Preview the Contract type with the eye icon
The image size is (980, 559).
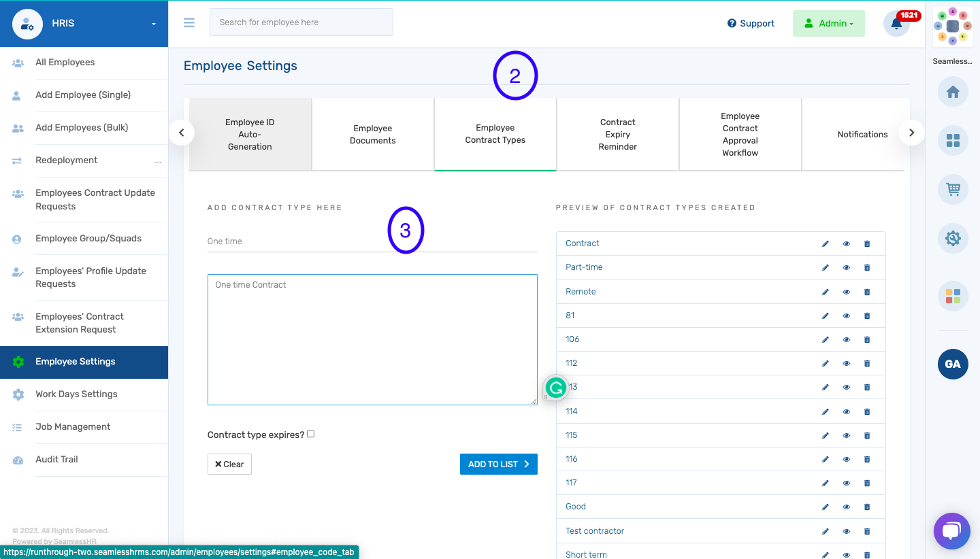(x=846, y=243)
